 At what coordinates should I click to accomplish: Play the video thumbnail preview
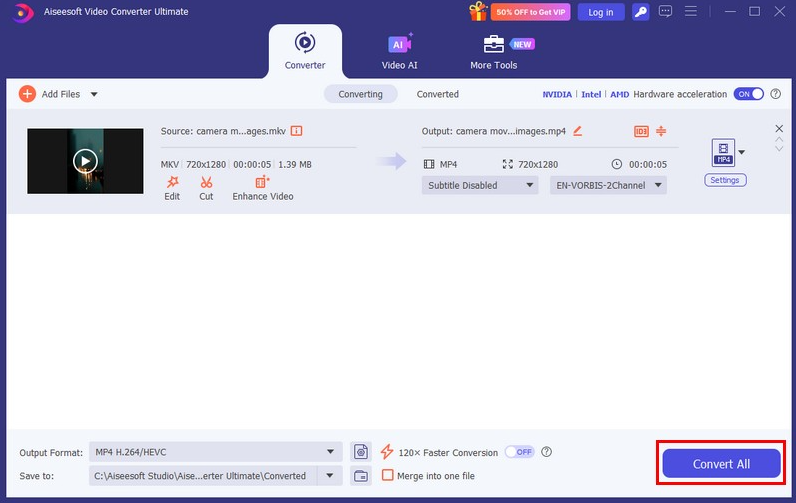pyautogui.click(x=85, y=161)
